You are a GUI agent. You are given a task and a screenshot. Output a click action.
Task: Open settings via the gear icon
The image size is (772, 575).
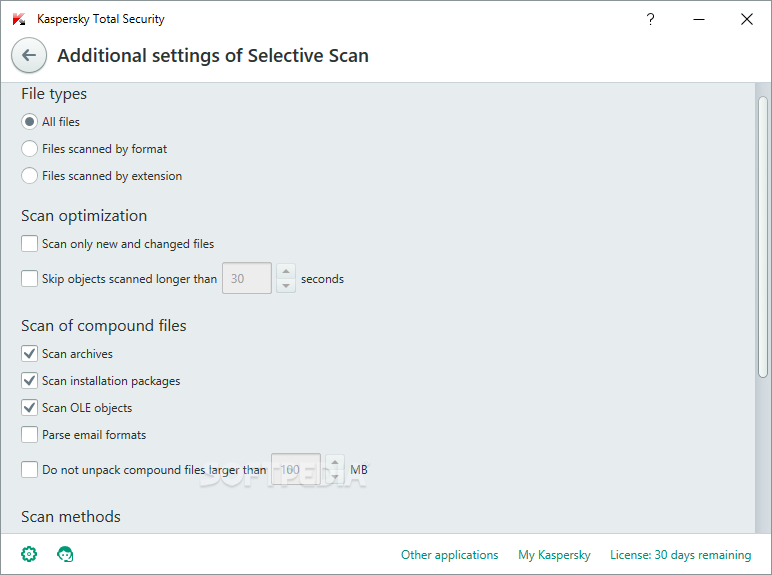pos(29,554)
